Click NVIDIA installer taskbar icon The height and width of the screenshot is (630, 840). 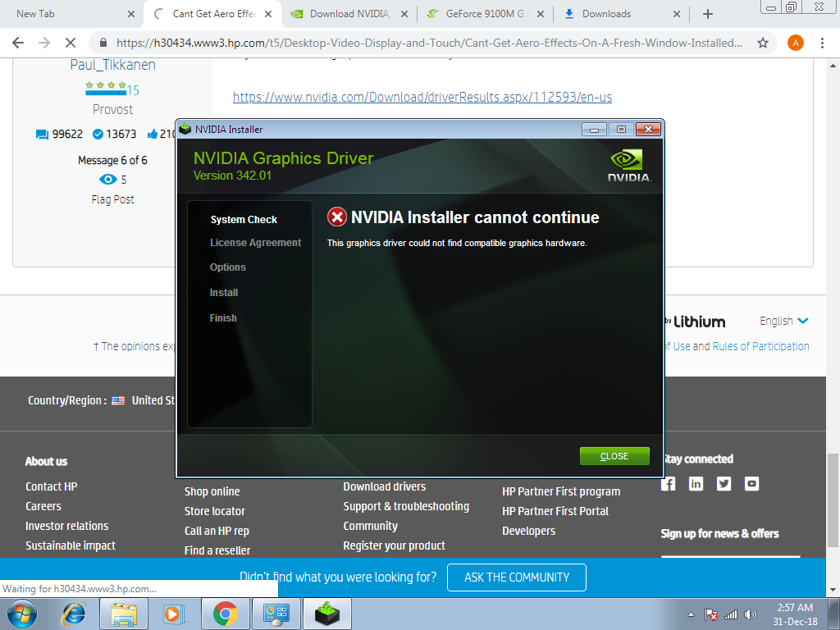(x=327, y=614)
